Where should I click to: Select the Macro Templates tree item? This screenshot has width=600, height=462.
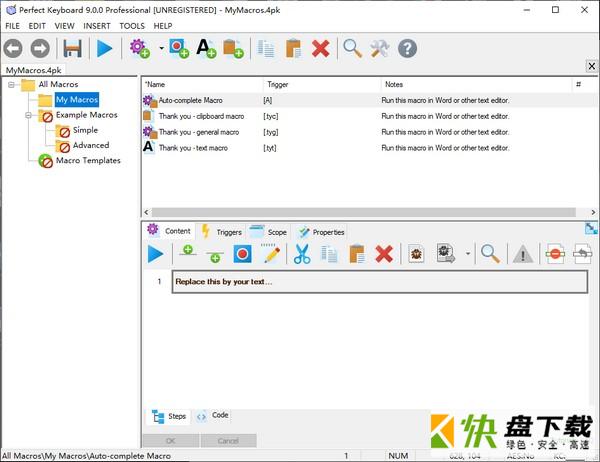[88, 160]
